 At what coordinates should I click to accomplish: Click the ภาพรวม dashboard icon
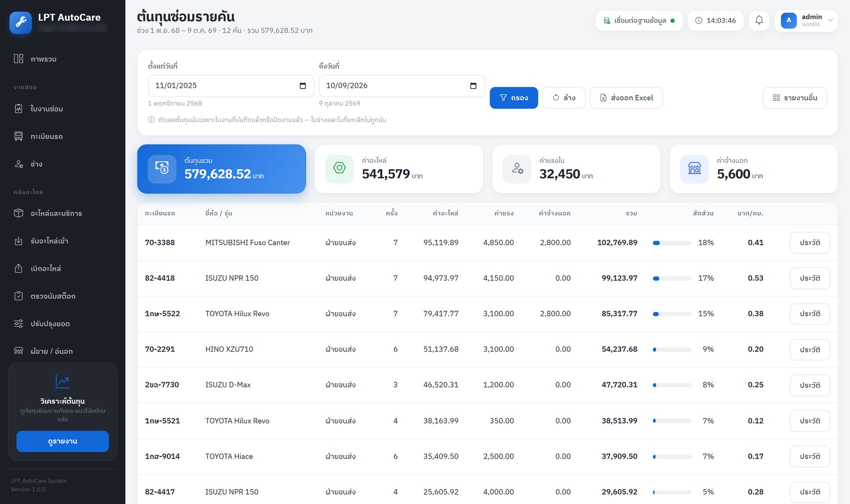coord(18,59)
